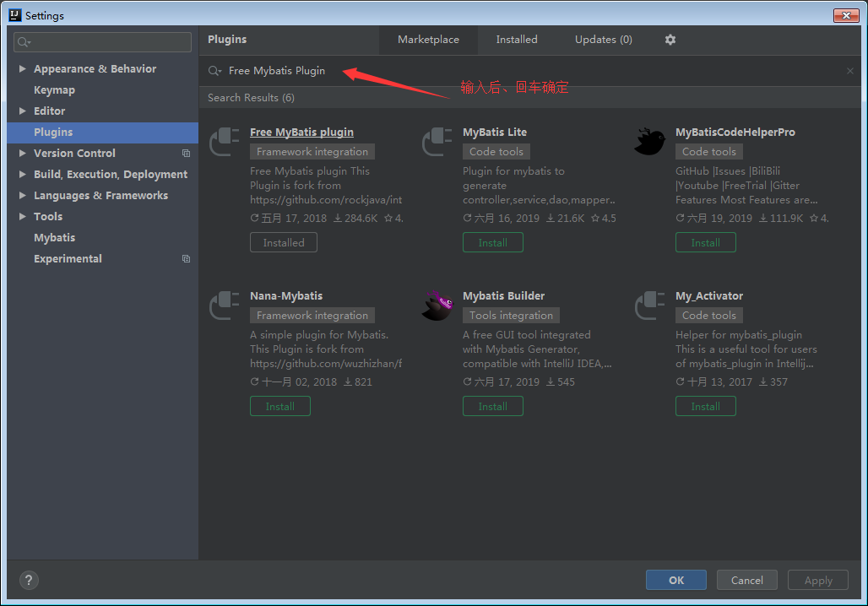This screenshot has height=606, width=868.
Task: Click the Code tools tag on MyBatis Lite
Action: [x=496, y=152]
